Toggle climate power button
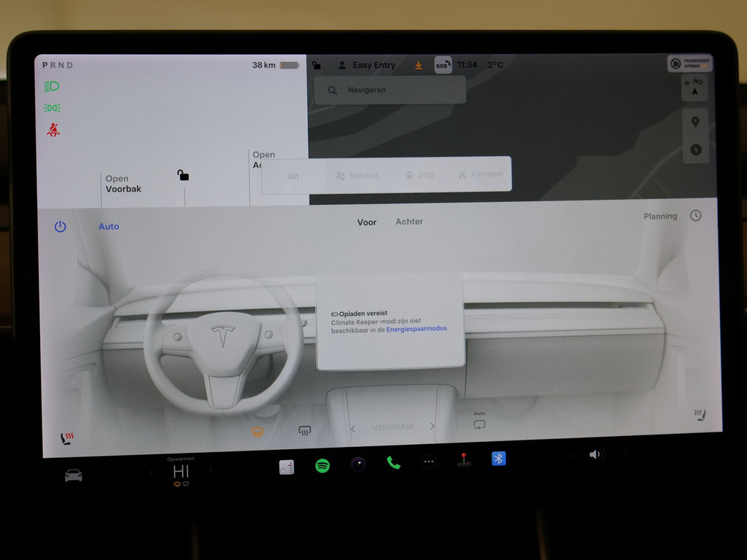Viewport: 747px width, 560px height. pyautogui.click(x=60, y=227)
